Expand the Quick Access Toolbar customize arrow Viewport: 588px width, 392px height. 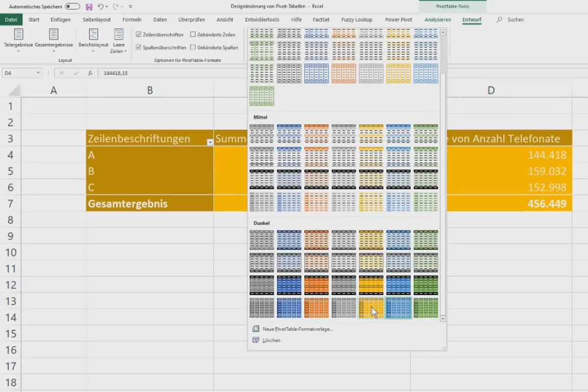pyautogui.click(x=130, y=7)
